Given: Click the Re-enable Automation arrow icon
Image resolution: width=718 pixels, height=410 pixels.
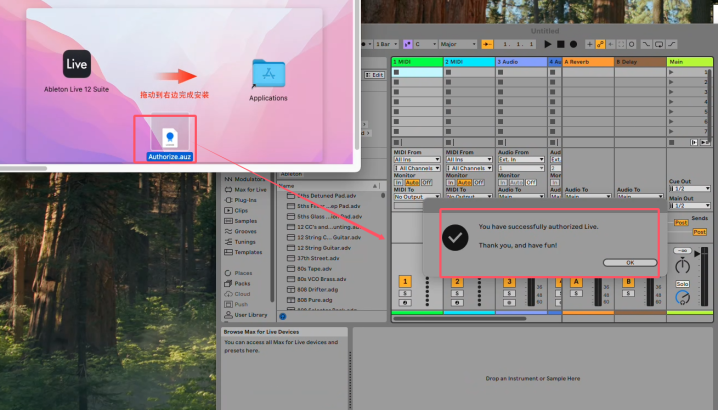Looking at the screenshot, I should click(611, 44).
